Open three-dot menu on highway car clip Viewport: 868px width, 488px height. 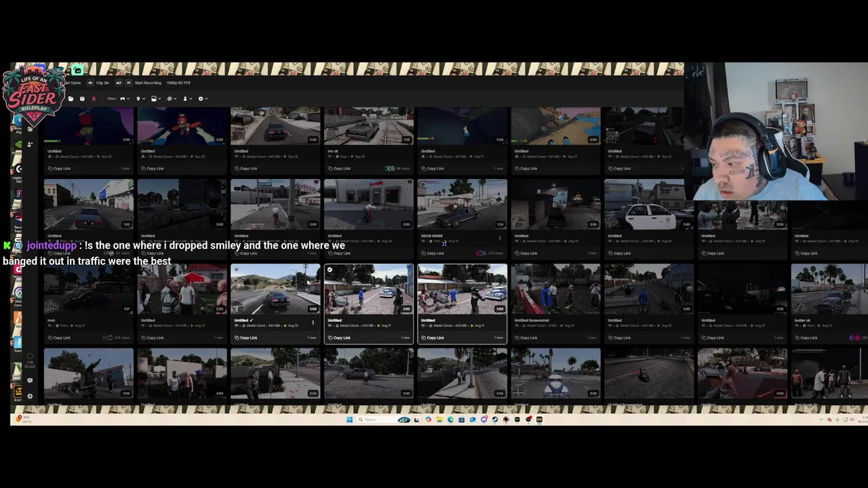pos(313,323)
